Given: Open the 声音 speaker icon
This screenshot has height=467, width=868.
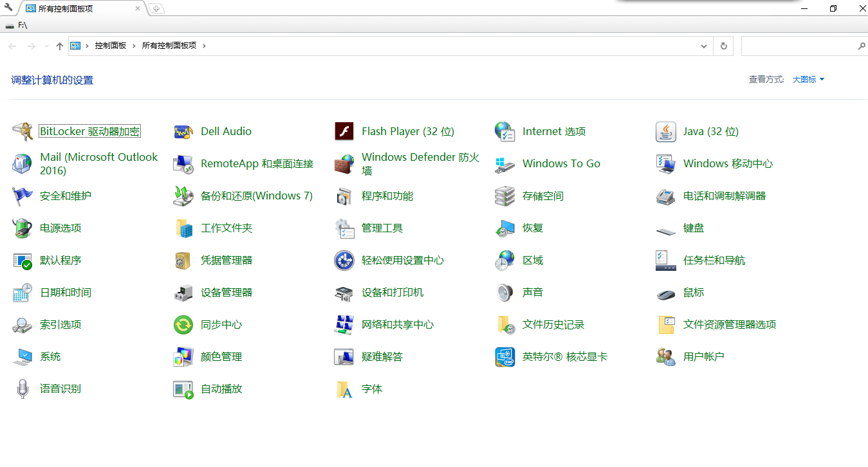Looking at the screenshot, I should (x=505, y=293).
